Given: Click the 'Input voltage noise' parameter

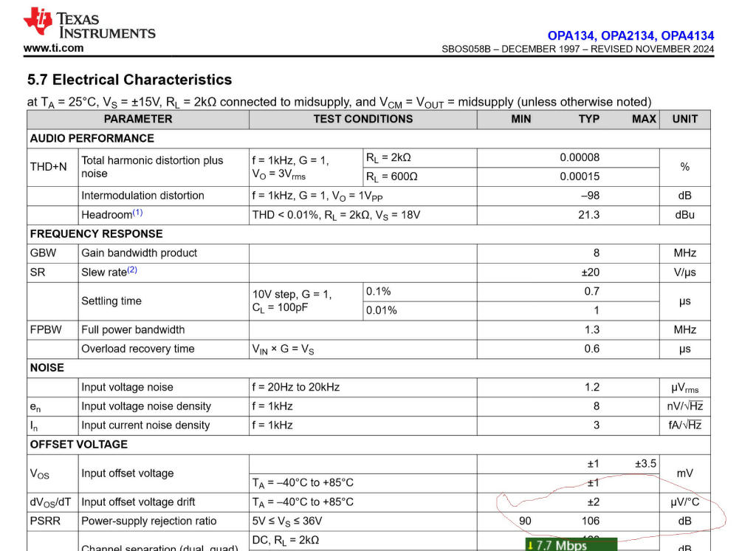Looking at the screenshot, I should pos(127,388).
